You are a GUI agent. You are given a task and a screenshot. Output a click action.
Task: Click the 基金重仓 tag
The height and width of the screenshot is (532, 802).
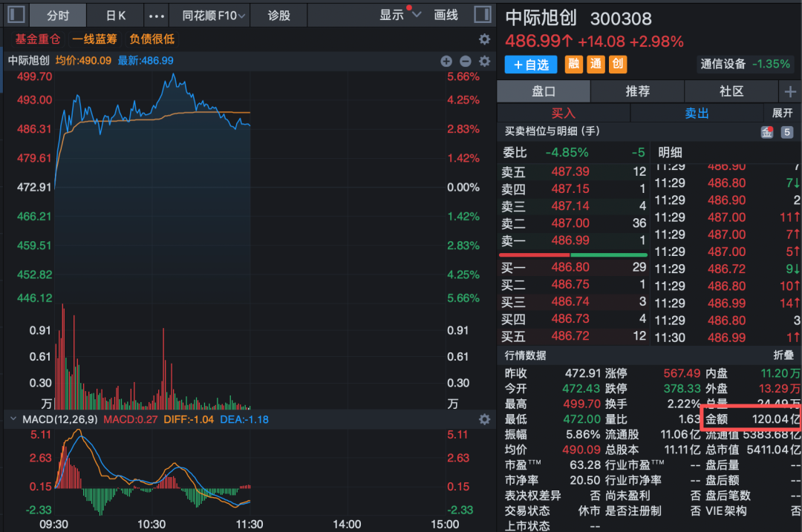[x=38, y=39]
